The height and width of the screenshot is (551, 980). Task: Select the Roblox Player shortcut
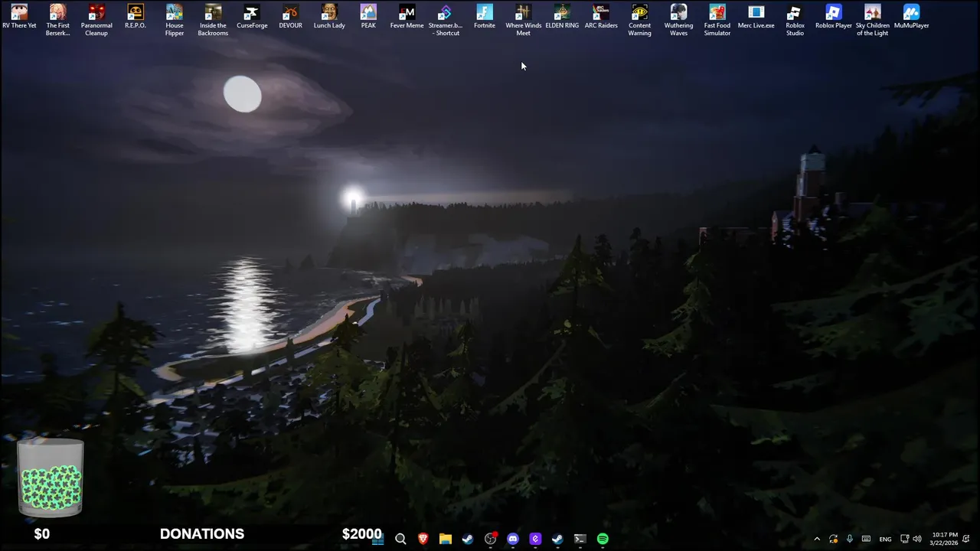click(x=834, y=18)
